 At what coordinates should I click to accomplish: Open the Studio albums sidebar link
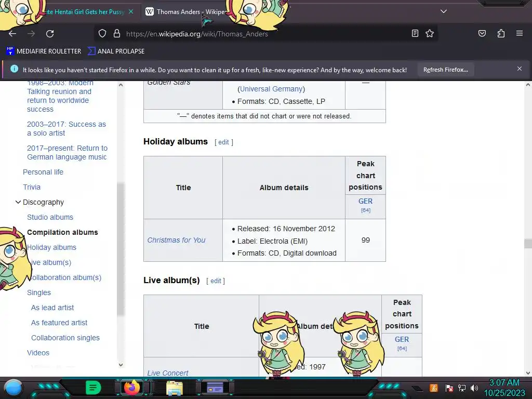pyautogui.click(x=50, y=217)
